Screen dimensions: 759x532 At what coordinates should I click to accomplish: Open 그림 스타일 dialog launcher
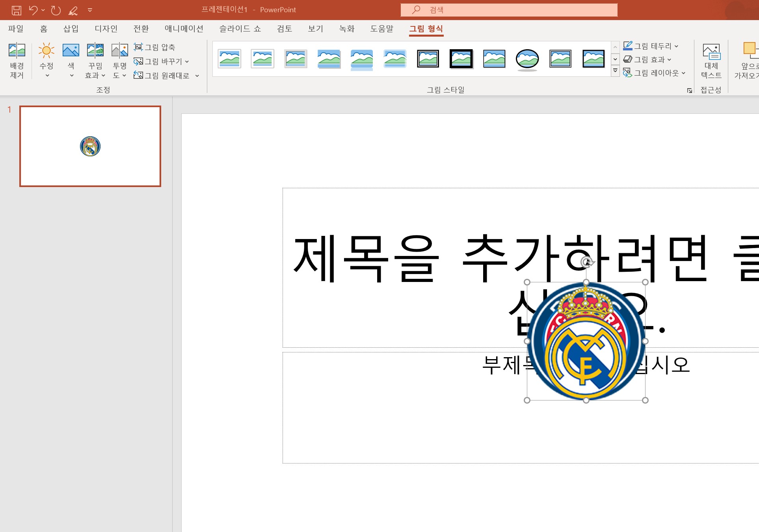(689, 91)
